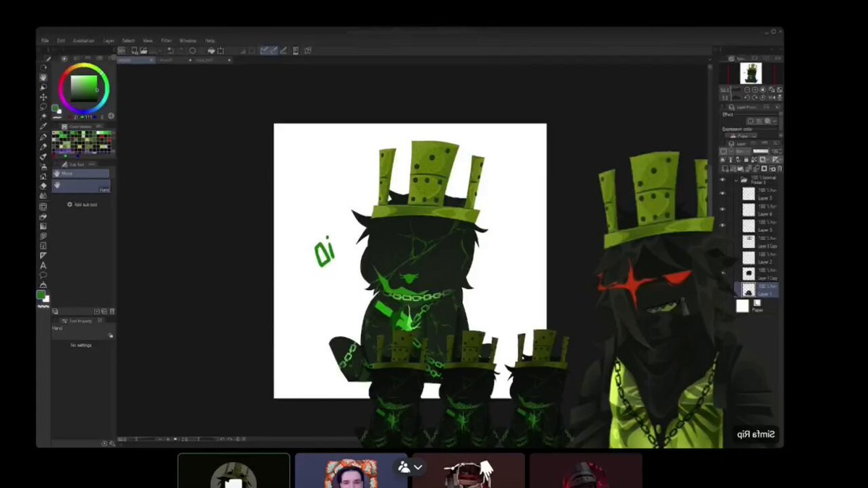Open the Filter menu
Screen dimensions: 868x488
tap(166, 40)
